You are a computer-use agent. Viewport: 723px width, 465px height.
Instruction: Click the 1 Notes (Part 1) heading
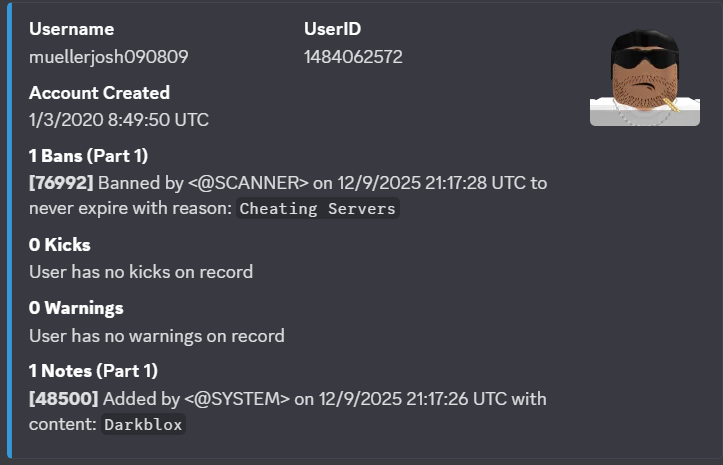point(93,371)
